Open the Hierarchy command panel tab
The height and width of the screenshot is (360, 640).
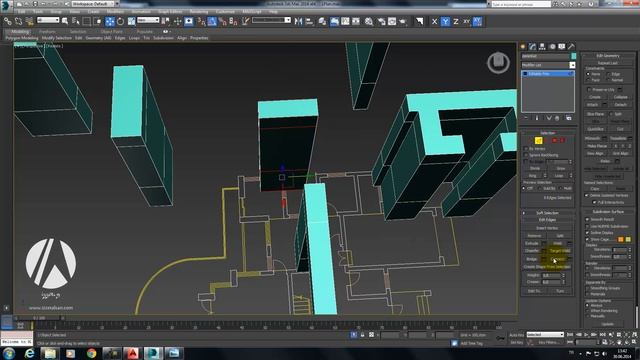(x=542, y=47)
